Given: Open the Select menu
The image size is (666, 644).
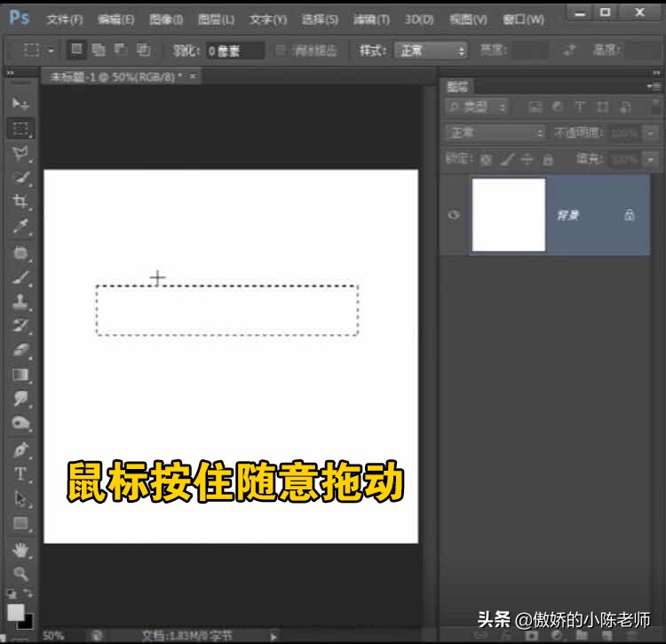Looking at the screenshot, I should pos(320,20).
